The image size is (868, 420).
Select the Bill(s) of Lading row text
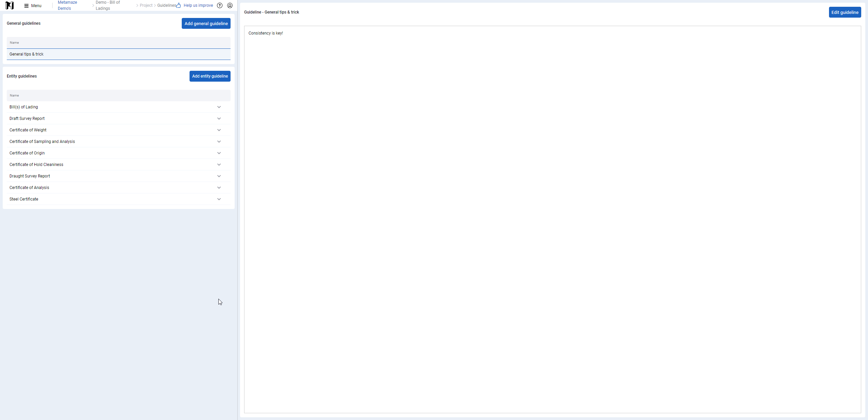pos(24,107)
